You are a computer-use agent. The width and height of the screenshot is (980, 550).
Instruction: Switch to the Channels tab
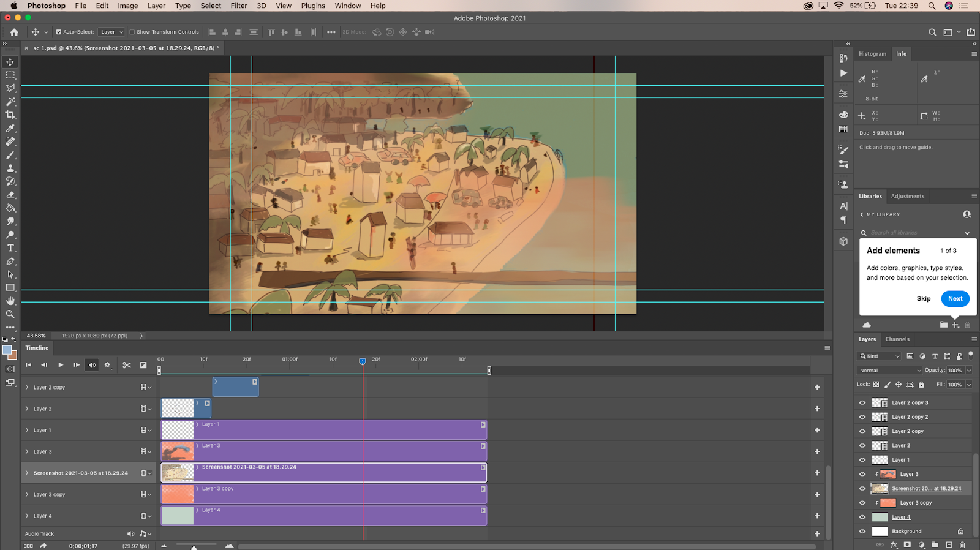(x=897, y=339)
